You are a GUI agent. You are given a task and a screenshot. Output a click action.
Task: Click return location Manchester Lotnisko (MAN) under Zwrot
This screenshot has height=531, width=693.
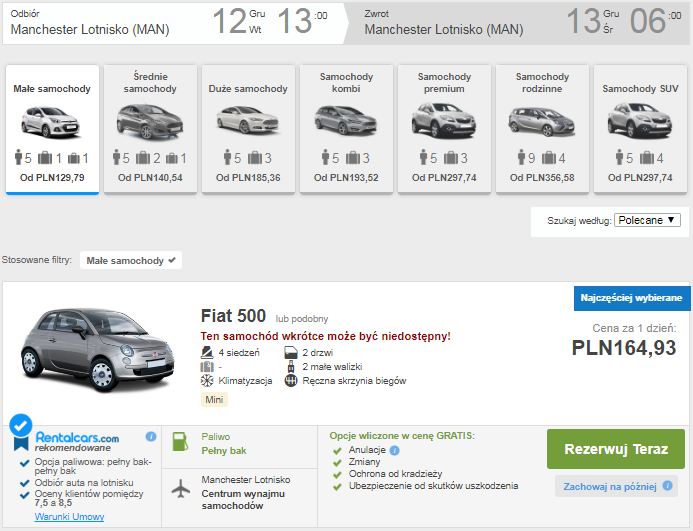point(444,30)
